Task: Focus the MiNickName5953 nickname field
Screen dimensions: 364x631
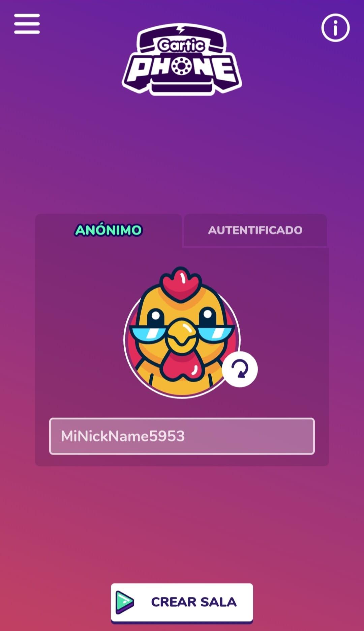Action: (x=182, y=436)
